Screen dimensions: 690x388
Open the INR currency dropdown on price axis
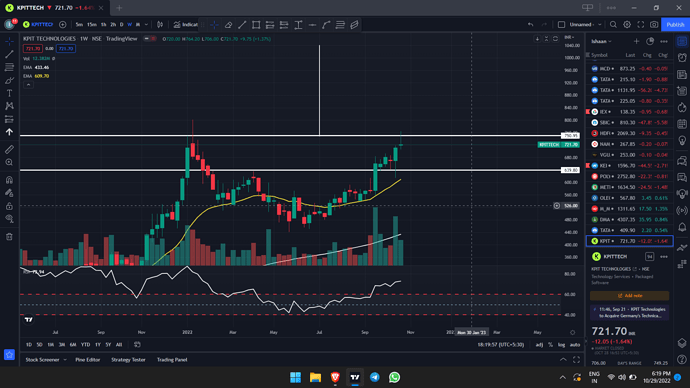569,37
